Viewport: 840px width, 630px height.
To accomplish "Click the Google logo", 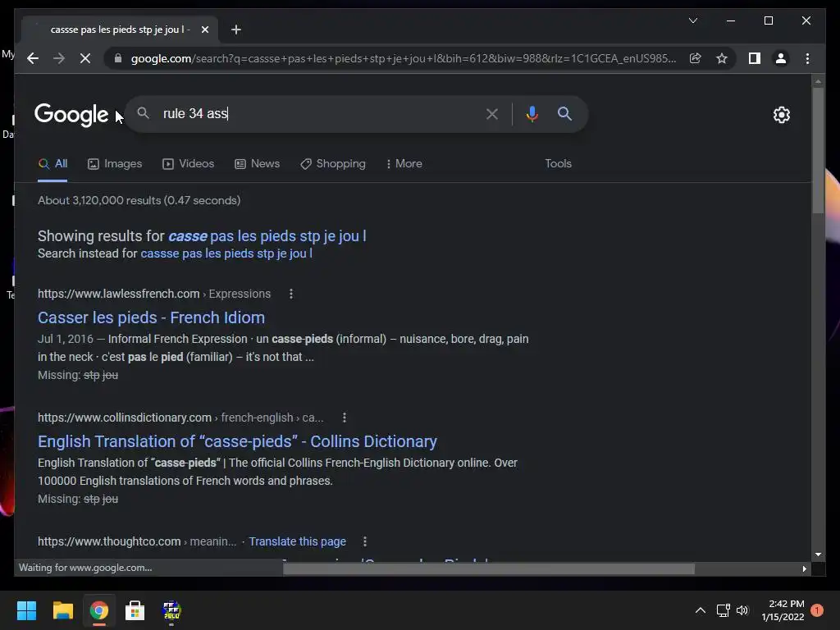I will (71, 114).
